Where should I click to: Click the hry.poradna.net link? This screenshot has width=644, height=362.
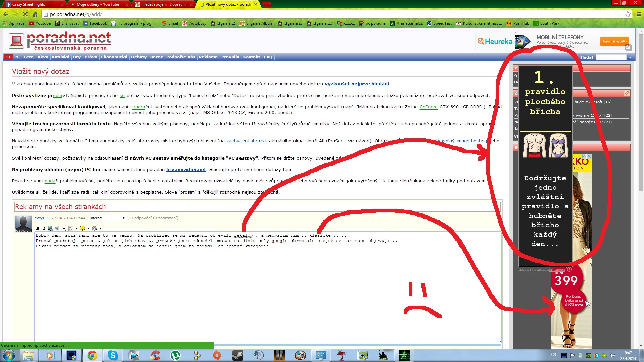click(x=186, y=170)
